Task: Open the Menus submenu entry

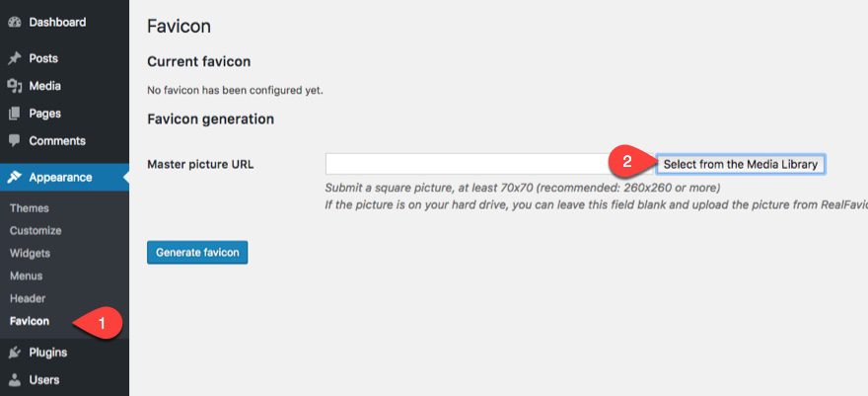Action: pyautogui.click(x=26, y=276)
